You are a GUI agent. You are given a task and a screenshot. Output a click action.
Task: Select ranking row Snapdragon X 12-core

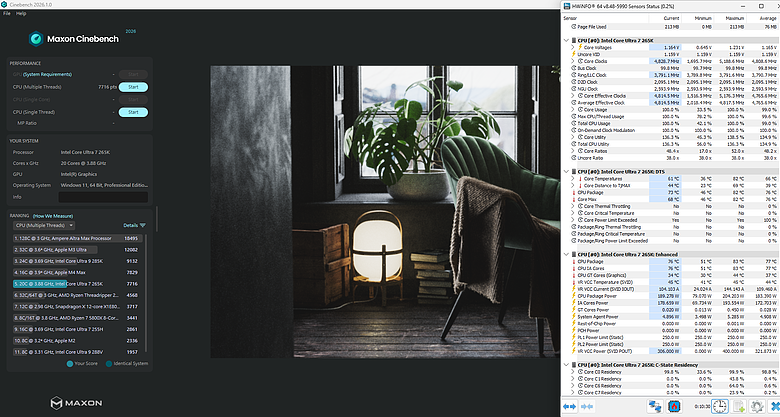(x=77, y=307)
